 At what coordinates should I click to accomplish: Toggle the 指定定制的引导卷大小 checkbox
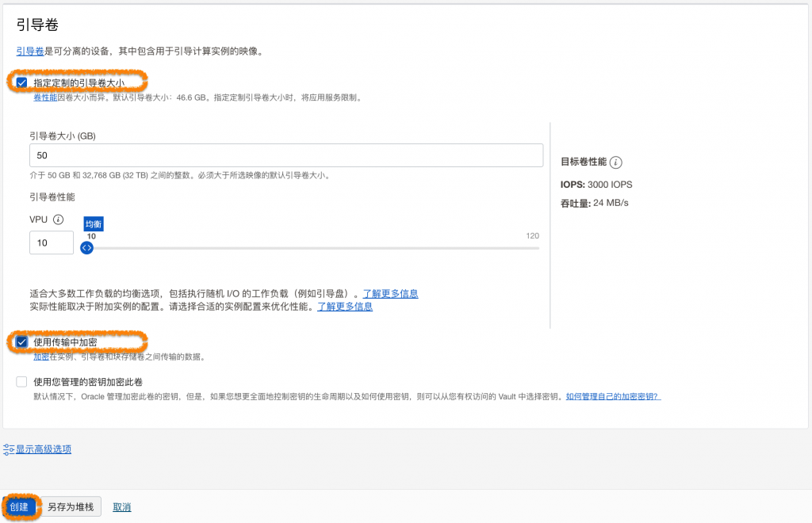pyautogui.click(x=22, y=82)
